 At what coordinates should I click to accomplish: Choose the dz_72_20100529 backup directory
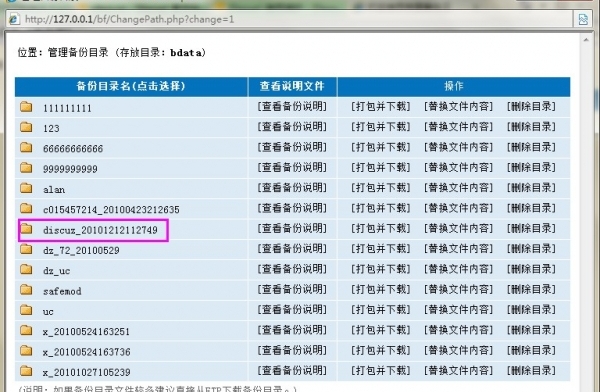pyautogui.click(x=81, y=250)
